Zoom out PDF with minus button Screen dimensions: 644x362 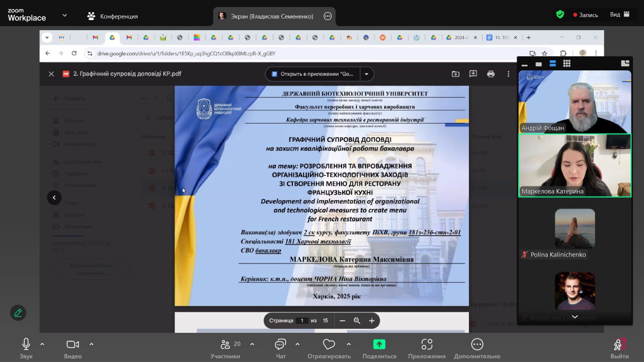tap(342, 320)
